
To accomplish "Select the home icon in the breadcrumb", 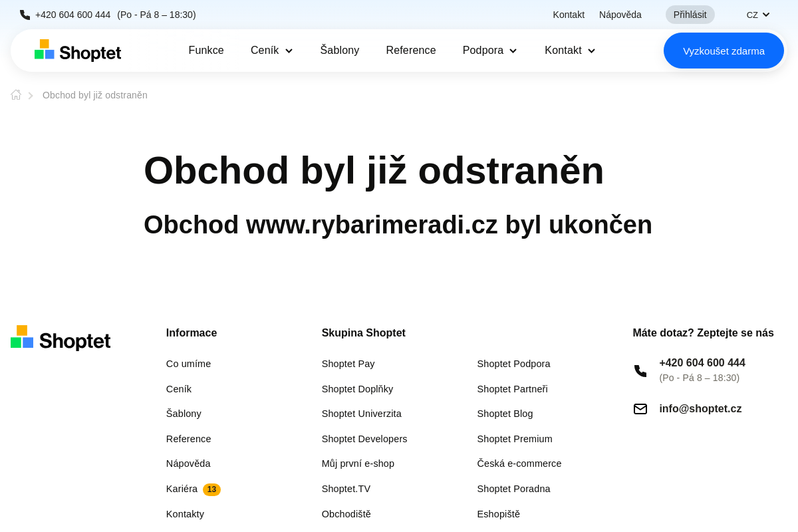I will (15, 94).
